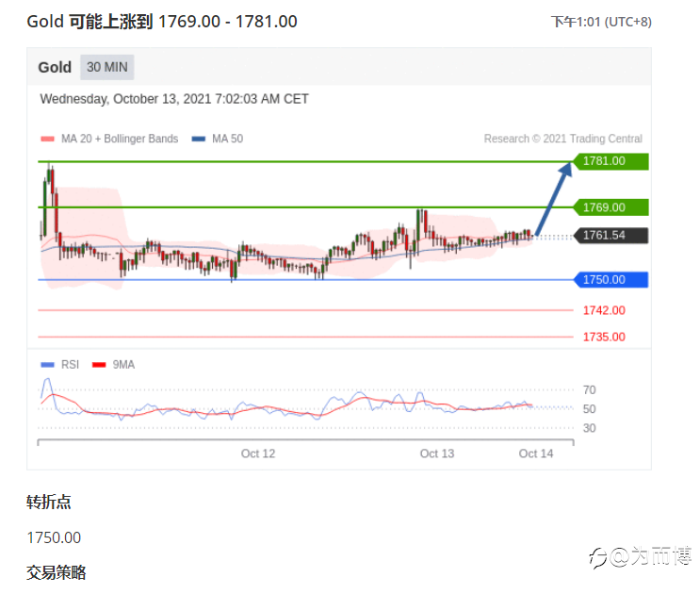Click the 1742.00 red support value
700x594 pixels.
pyautogui.click(x=604, y=310)
